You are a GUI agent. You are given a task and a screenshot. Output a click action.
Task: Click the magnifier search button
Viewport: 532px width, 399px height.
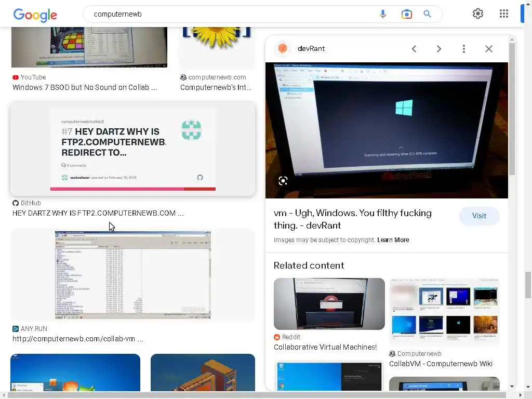coord(427,14)
